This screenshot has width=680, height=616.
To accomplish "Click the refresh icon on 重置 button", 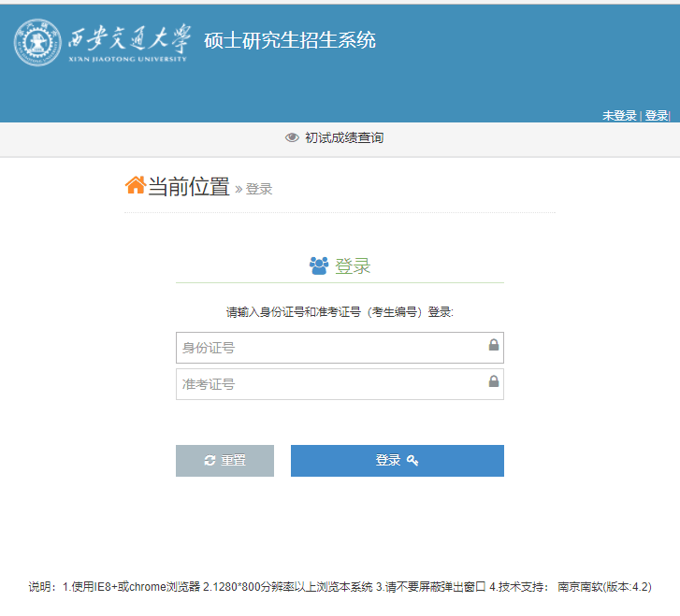I will tap(210, 461).
